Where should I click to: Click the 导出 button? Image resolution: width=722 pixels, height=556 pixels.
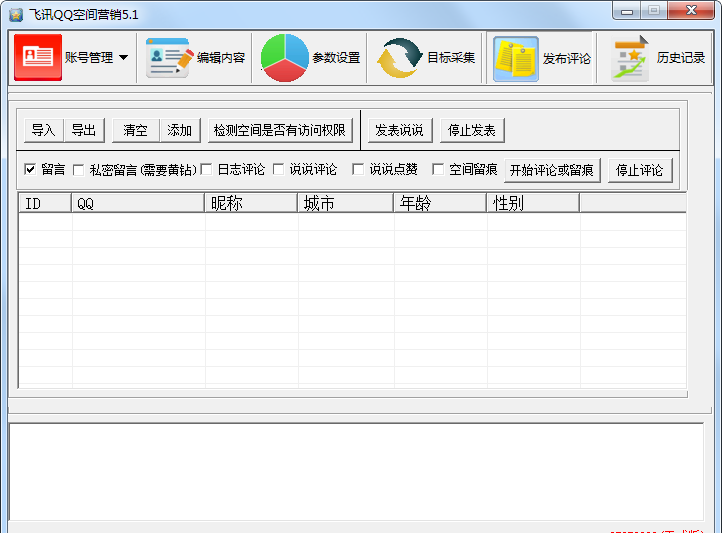(x=84, y=130)
